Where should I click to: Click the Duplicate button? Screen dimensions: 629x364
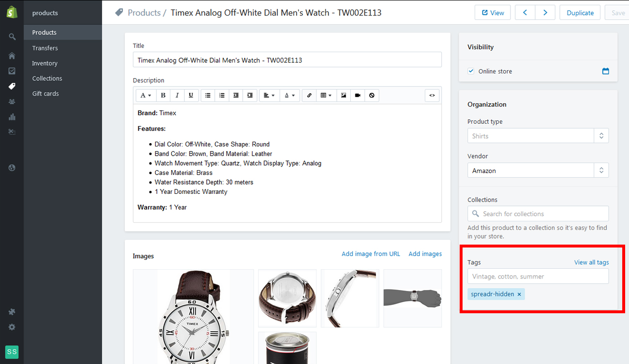[580, 13]
